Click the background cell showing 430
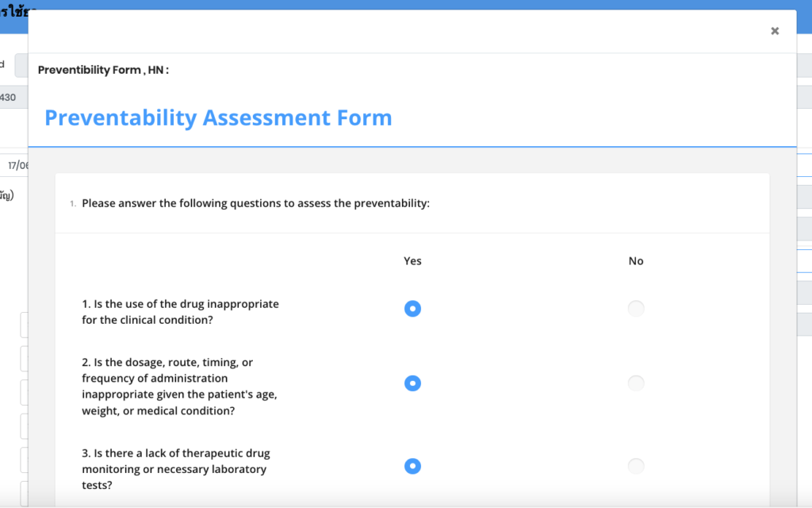The image size is (812, 508). click(x=8, y=97)
